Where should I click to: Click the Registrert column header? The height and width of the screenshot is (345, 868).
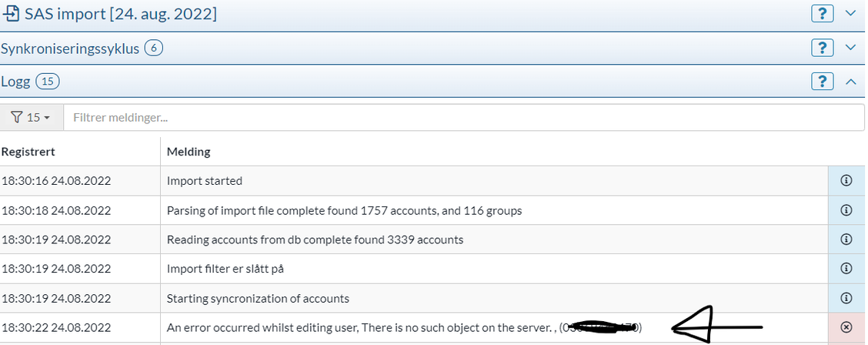[x=28, y=152]
